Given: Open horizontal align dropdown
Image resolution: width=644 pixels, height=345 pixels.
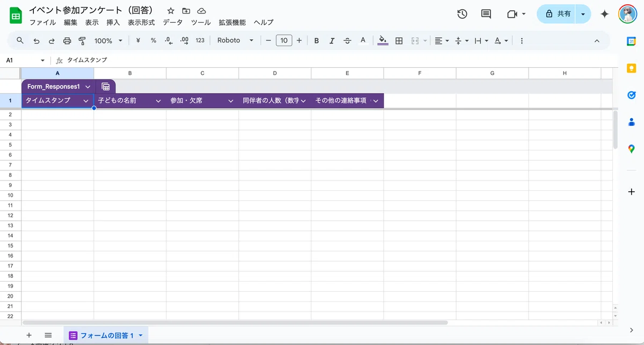Looking at the screenshot, I should [442, 40].
